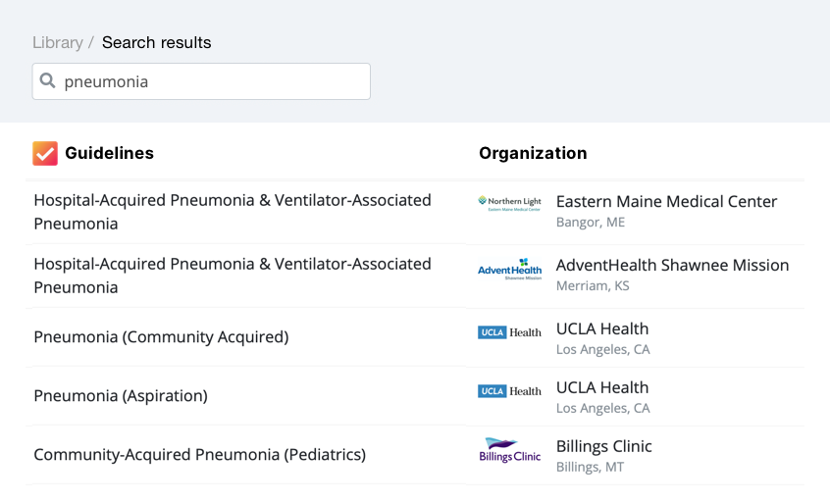
Task: Select AdventHealth Shawnee Mission organization name
Action: pos(672,266)
